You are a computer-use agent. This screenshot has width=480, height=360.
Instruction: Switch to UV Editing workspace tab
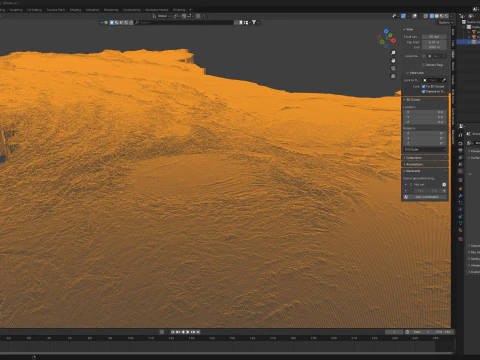pos(34,10)
